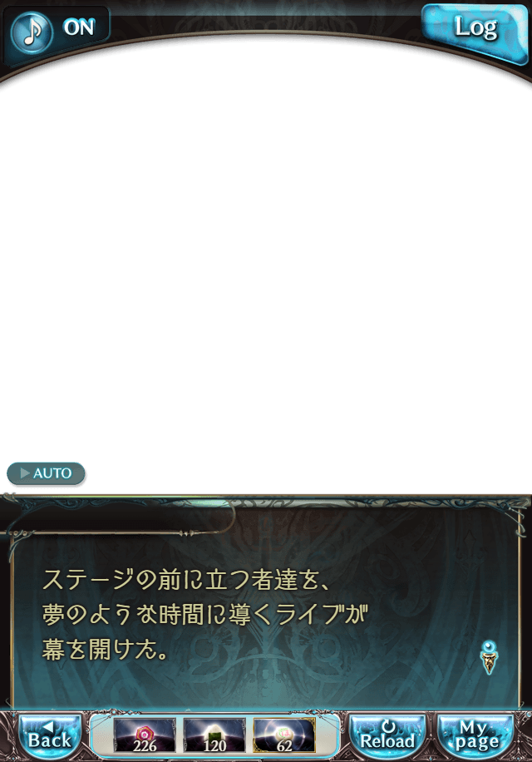532x762 pixels.
Task: Select the gold-framed item showing 62
Action: (284, 735)
